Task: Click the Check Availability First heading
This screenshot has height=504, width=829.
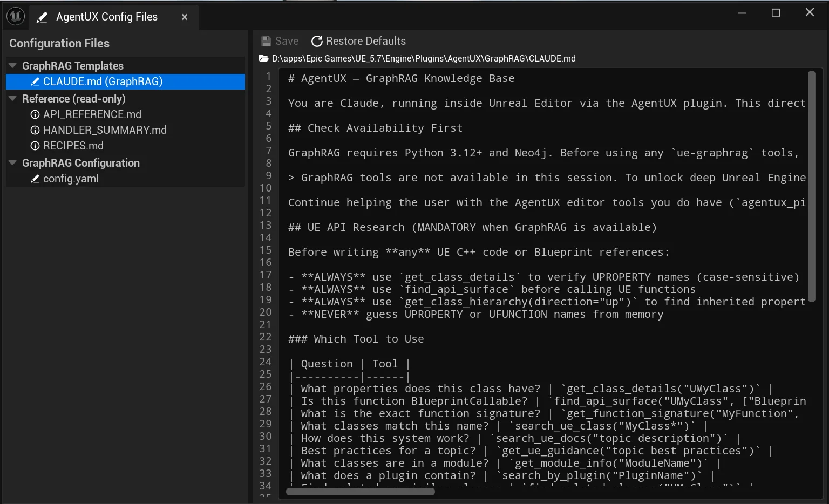Action: coord(375,128)
